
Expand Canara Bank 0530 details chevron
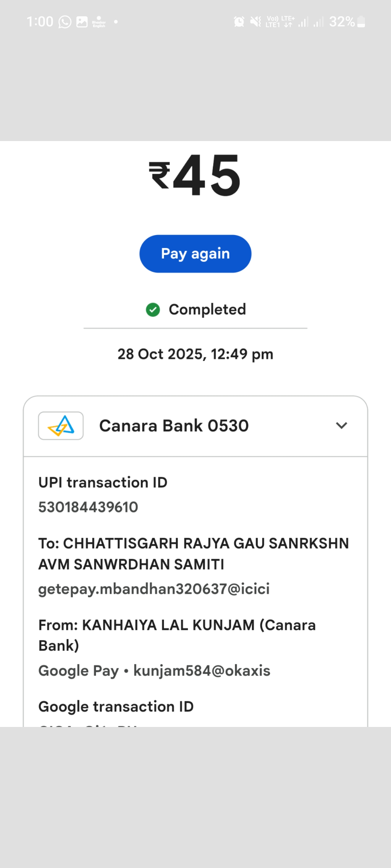341,426
